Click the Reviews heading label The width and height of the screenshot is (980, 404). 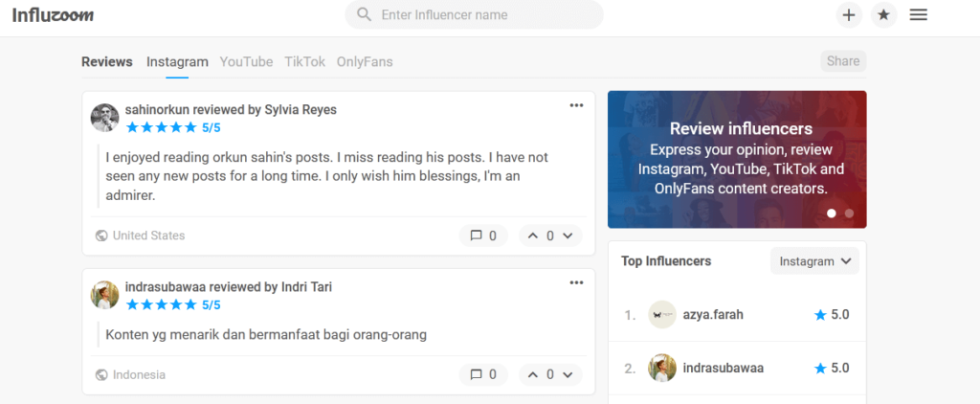(107, 62)
